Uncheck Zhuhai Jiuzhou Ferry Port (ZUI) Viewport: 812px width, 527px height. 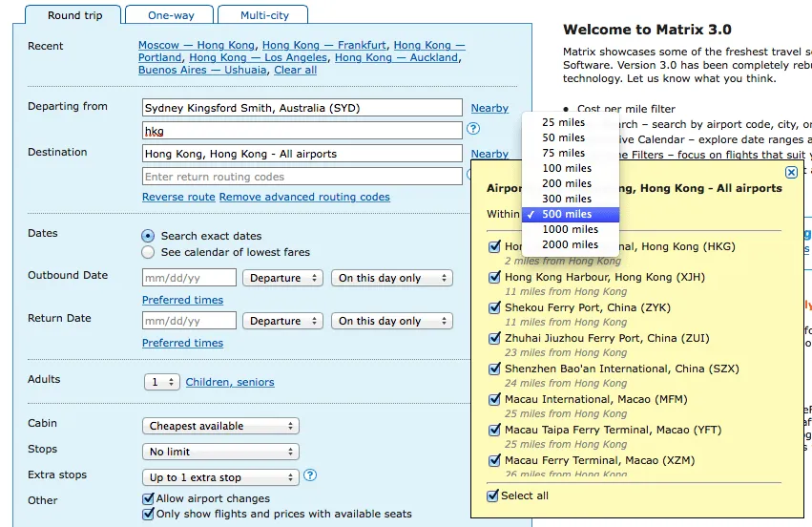pyautogui.click(x=494, y=338)
